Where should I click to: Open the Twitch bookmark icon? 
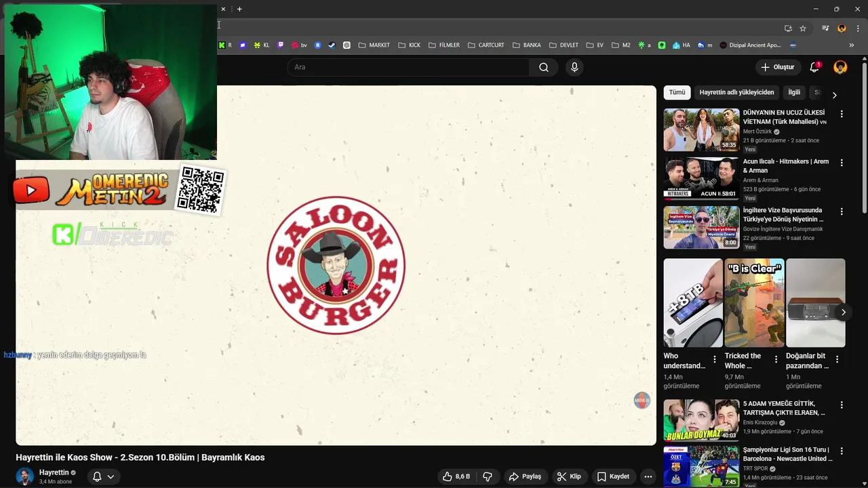(281, 45)
